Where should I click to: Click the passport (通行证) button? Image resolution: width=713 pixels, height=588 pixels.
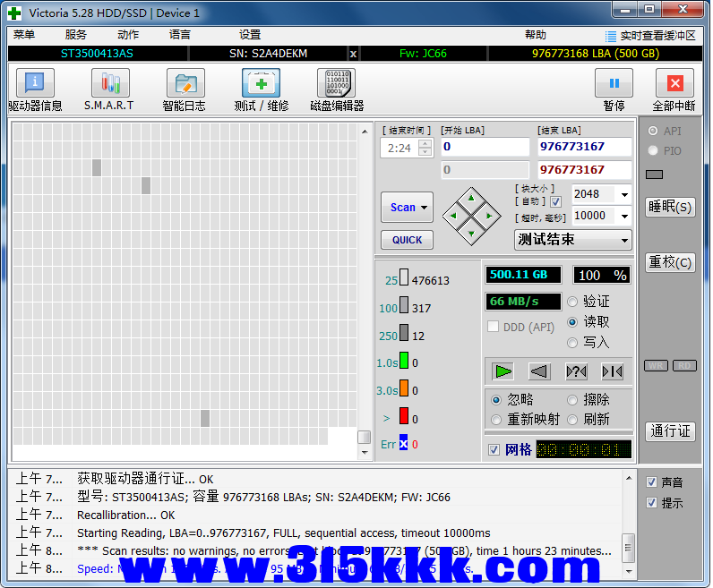click(670, 431)
